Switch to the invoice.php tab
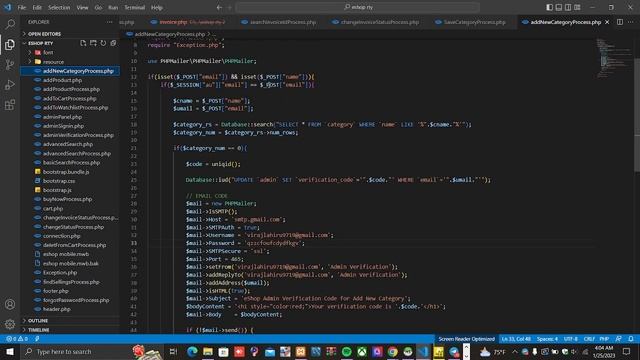Image resolution: width=640 pixels, height=360 pixels. click(187, 22)
